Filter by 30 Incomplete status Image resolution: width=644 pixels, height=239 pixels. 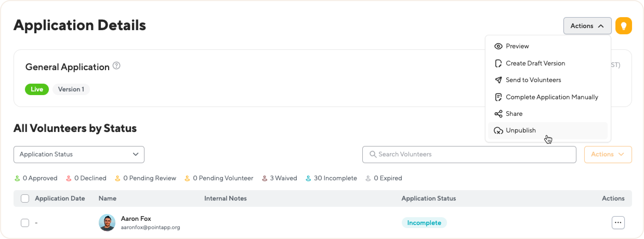[331, 178]
